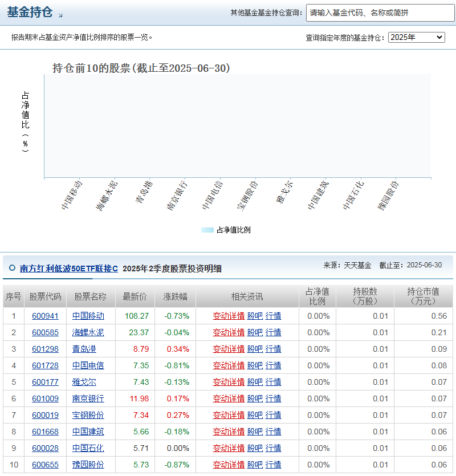Open stock code 600941 link
Image resolution: width=456 pixels, height=476 pixels.
point(45,316)
